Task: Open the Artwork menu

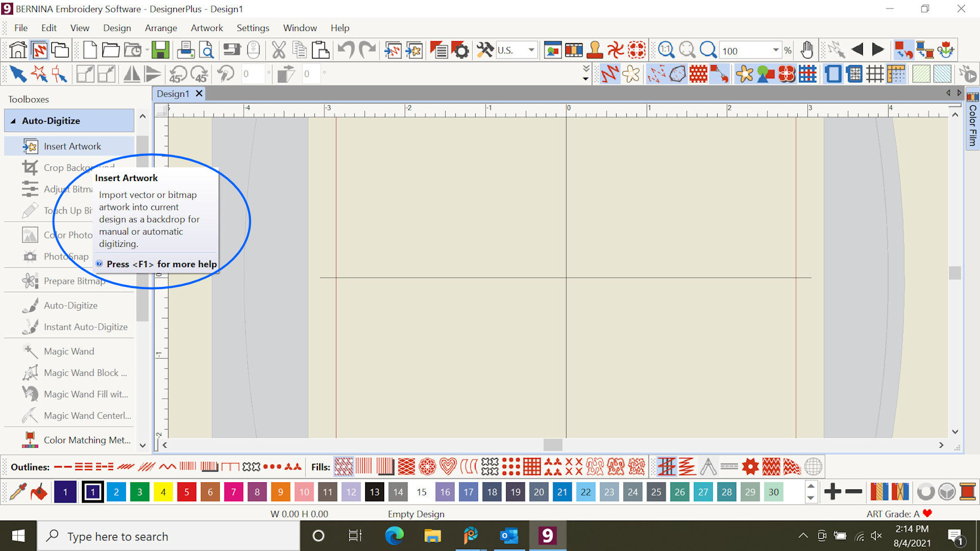Action: pyautogui.click(x=207, y=28)
